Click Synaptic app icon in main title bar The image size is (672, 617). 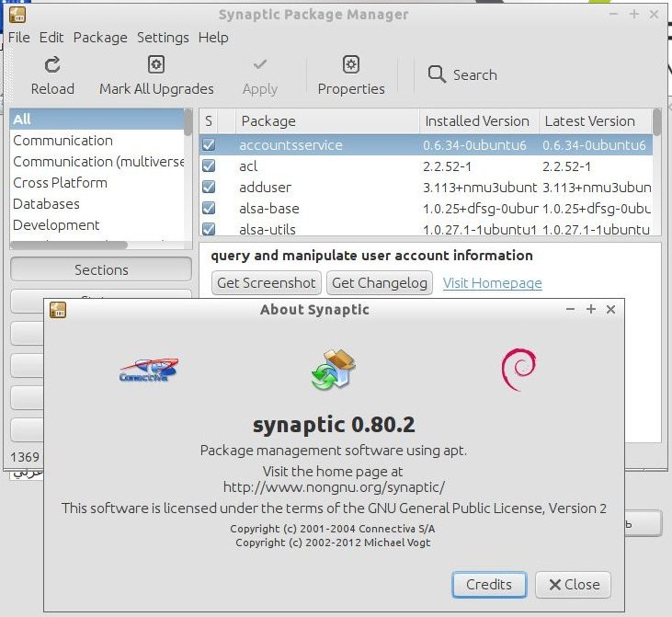(x=17, y=15)
